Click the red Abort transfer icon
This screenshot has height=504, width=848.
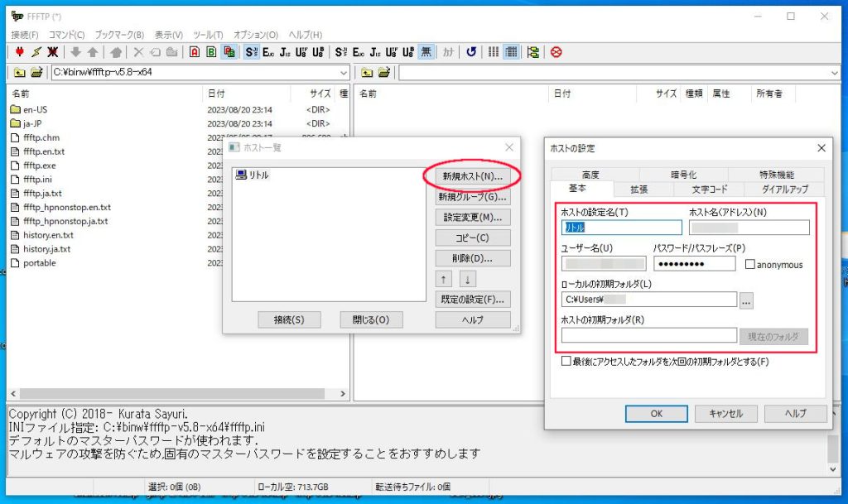556,51
